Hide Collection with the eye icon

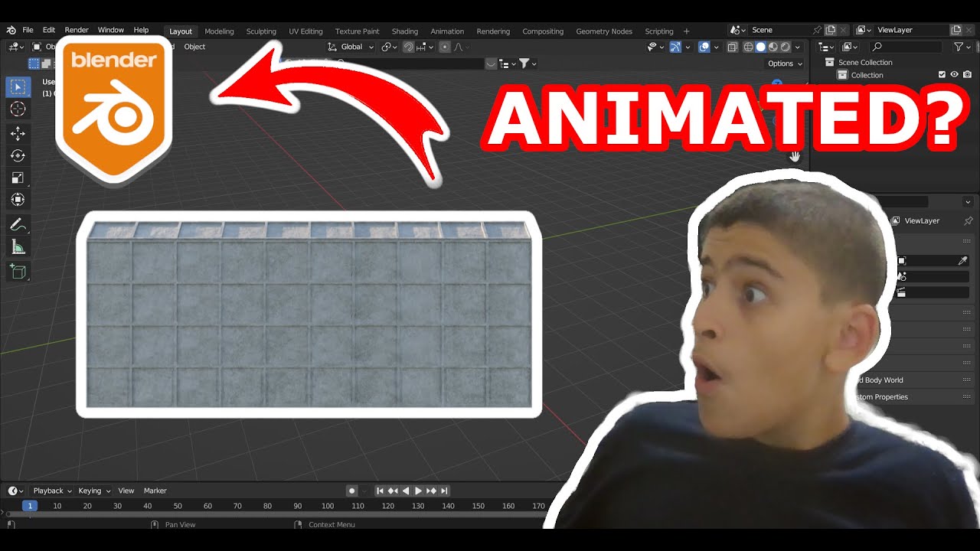[954, 75]
